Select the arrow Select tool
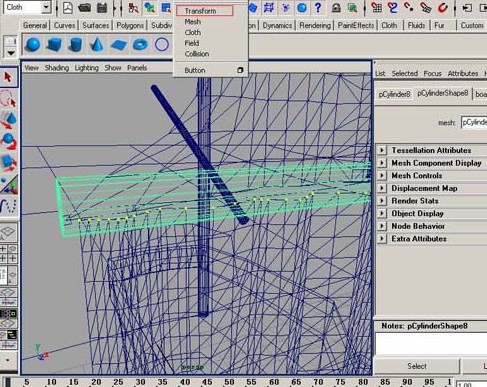487x387 pixels. pyautogui.click(x=8, y=77)
